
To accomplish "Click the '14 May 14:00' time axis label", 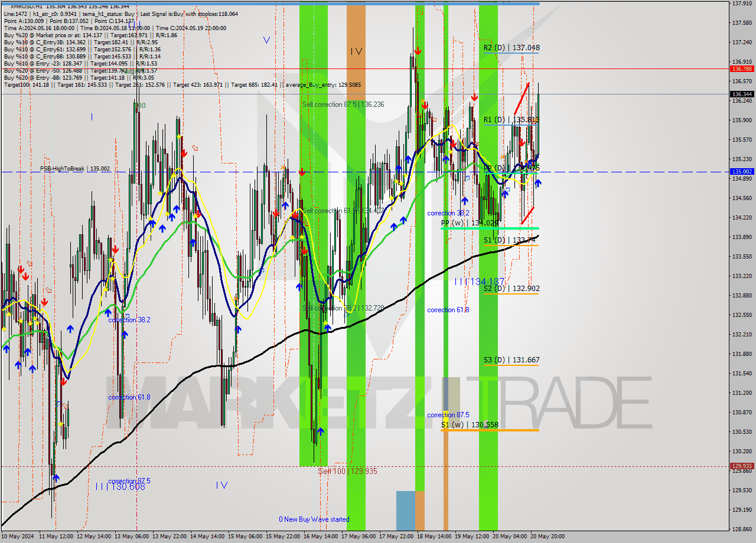I will tap(207, 537).
